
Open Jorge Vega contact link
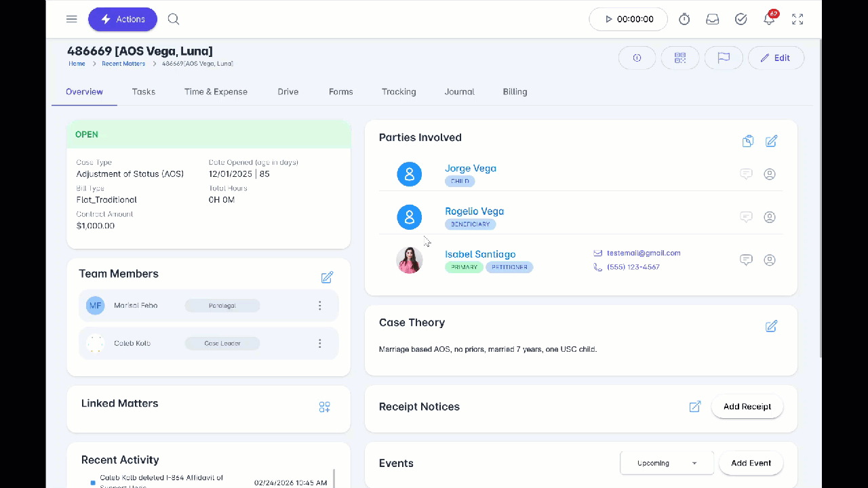[x=471, y=168]
